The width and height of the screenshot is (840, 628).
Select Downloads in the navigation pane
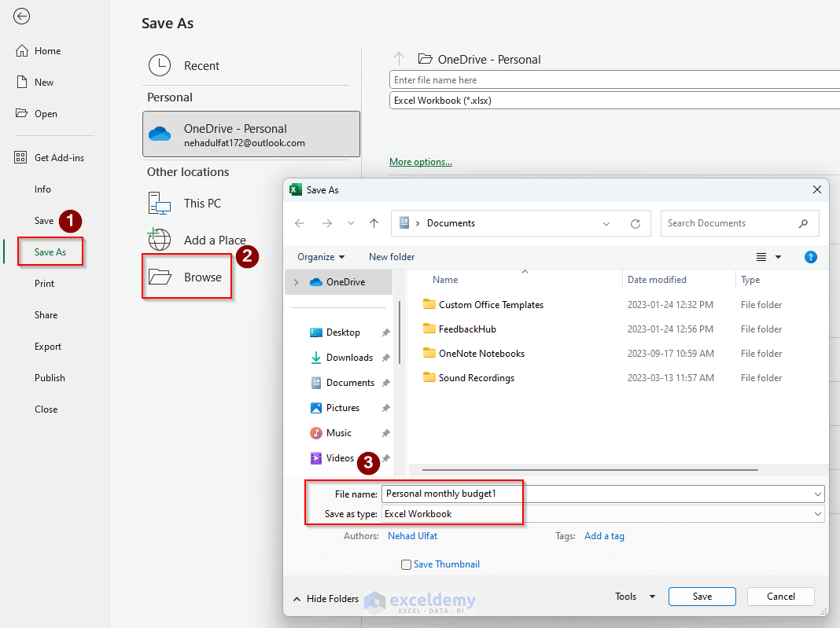349,358
